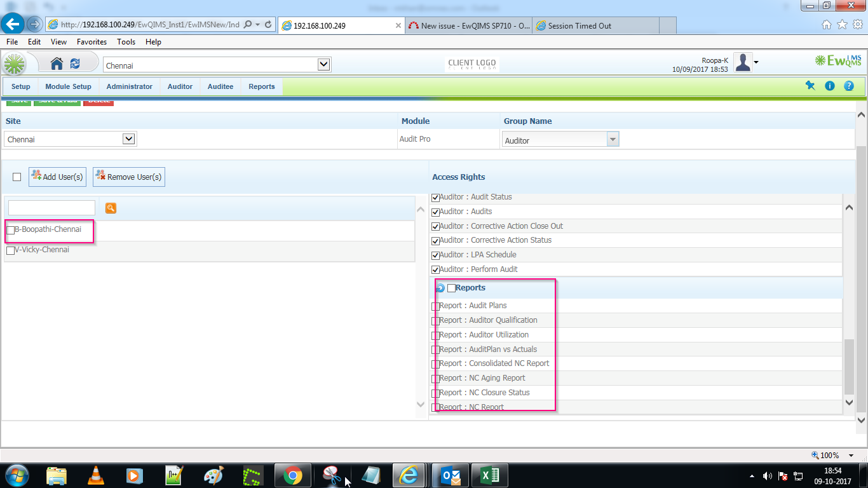Check the Reports group checkbox
Viewport: 868px width, 488px height.
451,288
